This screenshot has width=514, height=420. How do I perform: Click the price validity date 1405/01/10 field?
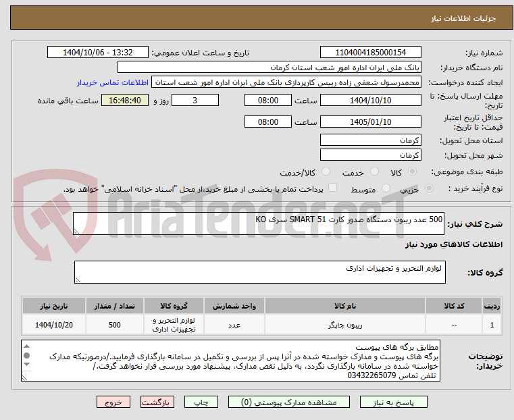[x=370, y=122]
